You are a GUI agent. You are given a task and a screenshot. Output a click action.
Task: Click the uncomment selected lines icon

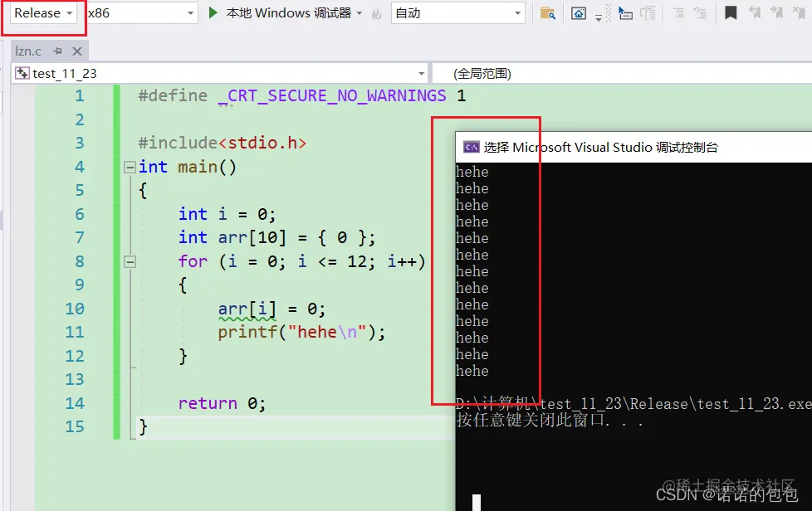point(700,13)
